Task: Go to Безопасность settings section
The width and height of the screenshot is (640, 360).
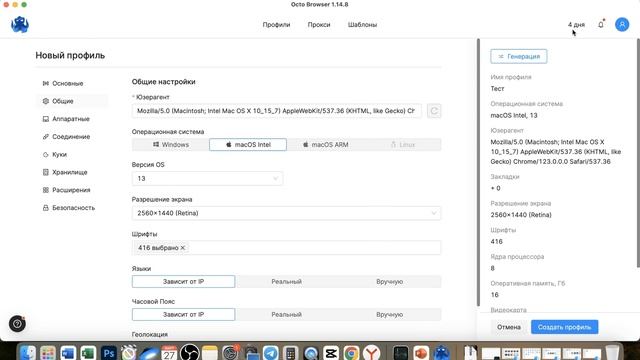Action: coord(72,208)
